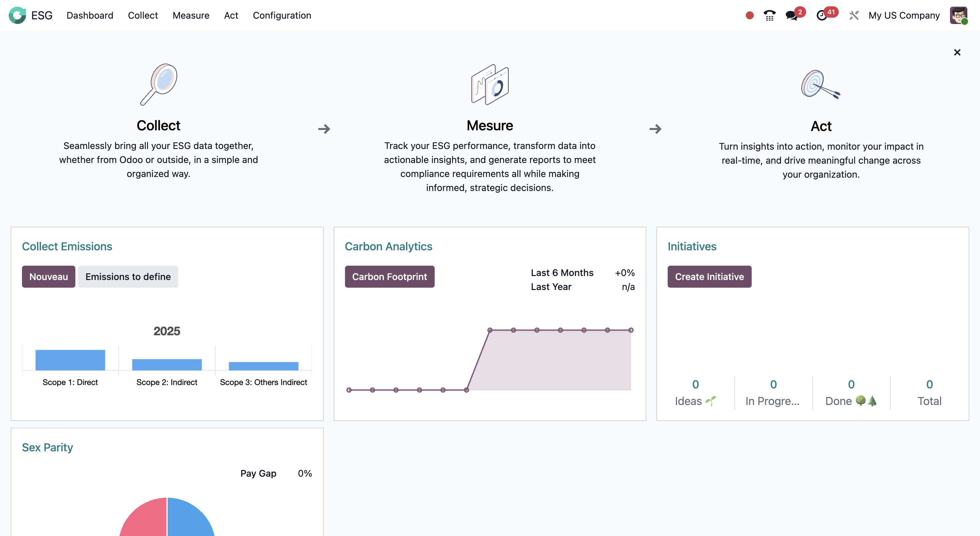Viewport: 980px width, 536px height.
Task: Click the Collect magnifying glass illustration
Action: (159, 84)
